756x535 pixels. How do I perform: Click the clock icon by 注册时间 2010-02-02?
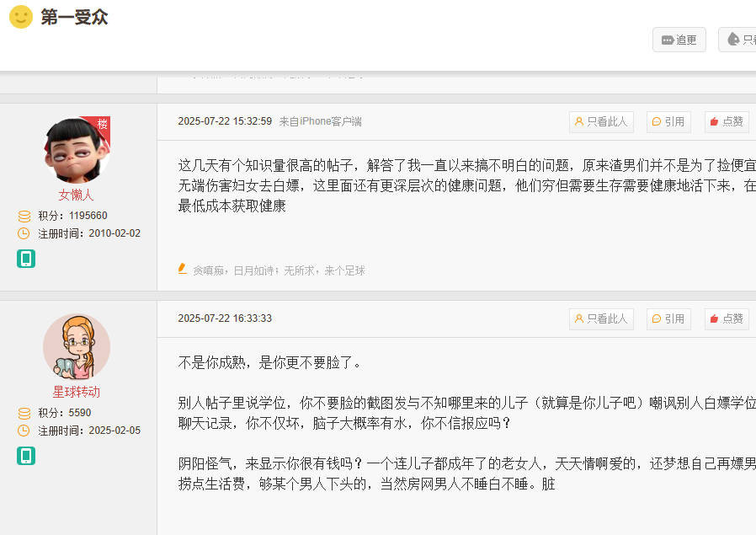24,233
